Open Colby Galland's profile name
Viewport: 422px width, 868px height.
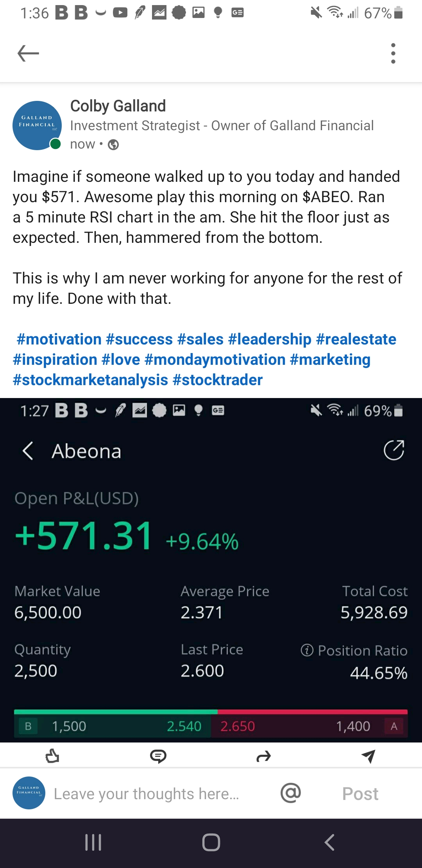(118, 106)
